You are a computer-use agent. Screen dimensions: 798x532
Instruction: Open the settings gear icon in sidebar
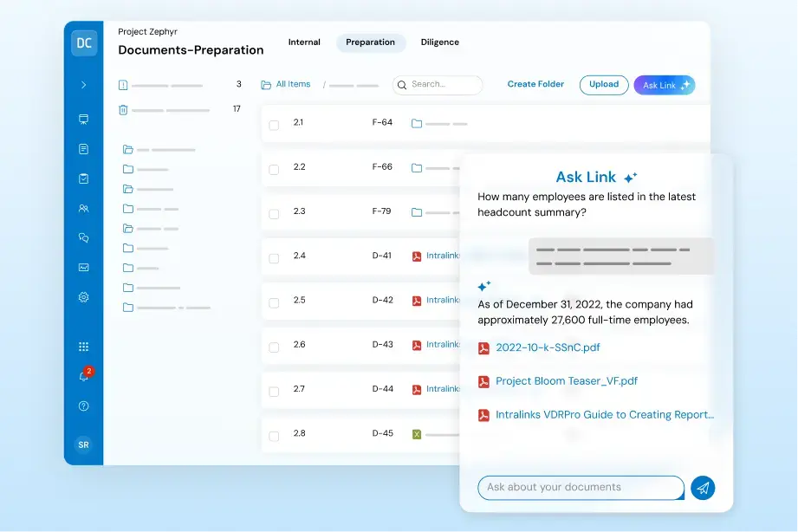coord(84,297)
